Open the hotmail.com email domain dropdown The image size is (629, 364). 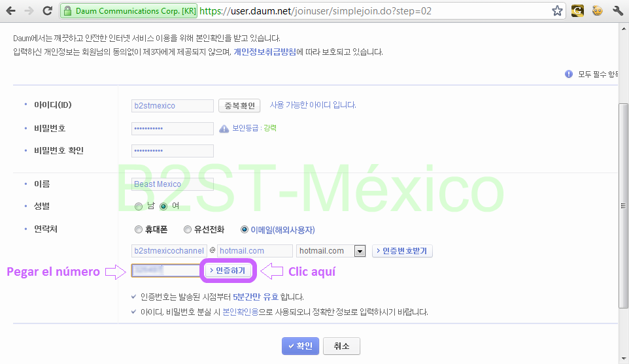331,251
